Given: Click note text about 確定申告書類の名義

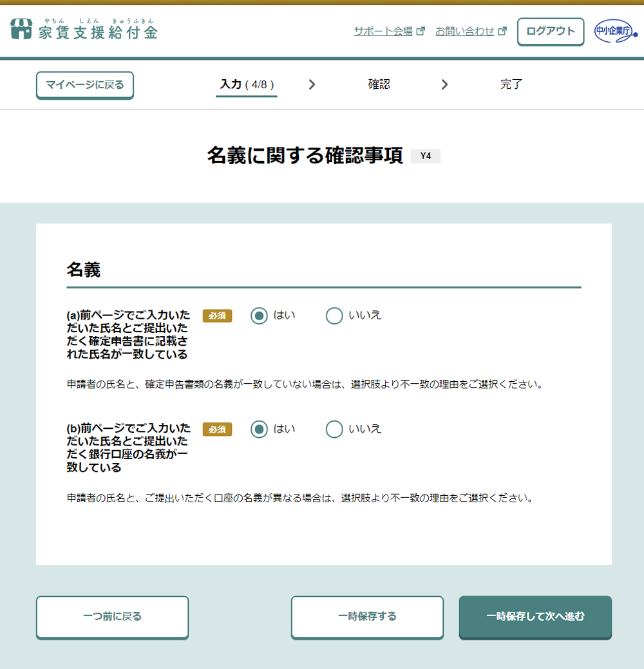Looking at the screenshot, I should click(305, 384).
